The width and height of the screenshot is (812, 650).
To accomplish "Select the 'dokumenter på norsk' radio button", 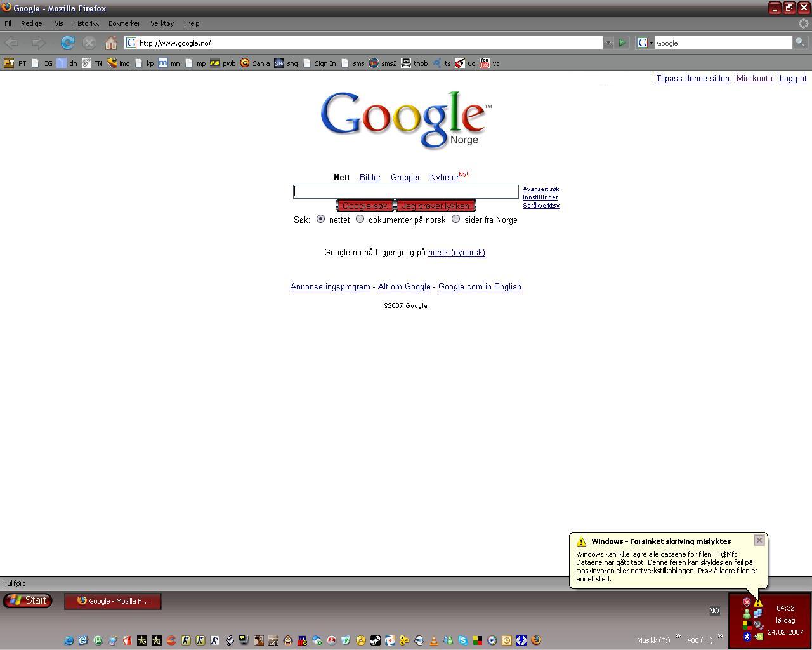I will coord(360,219).
